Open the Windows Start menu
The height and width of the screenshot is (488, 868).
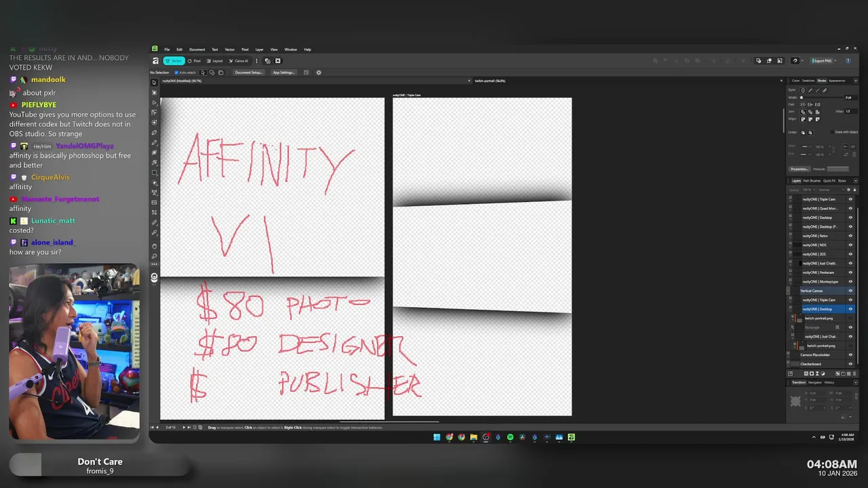[x=437, y=437]
